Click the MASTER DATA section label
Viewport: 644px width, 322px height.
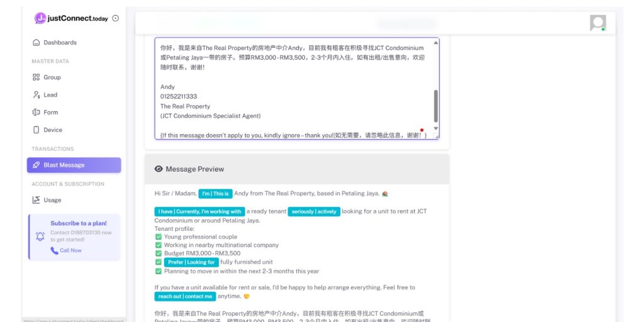coord(50,61)
